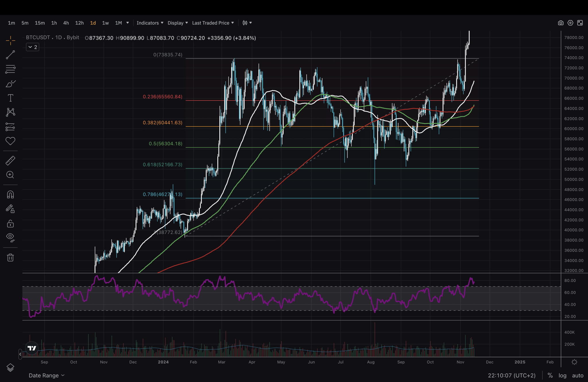Click the auto scale button
This screenshot has width=588, height=382.
pos(577,375)
